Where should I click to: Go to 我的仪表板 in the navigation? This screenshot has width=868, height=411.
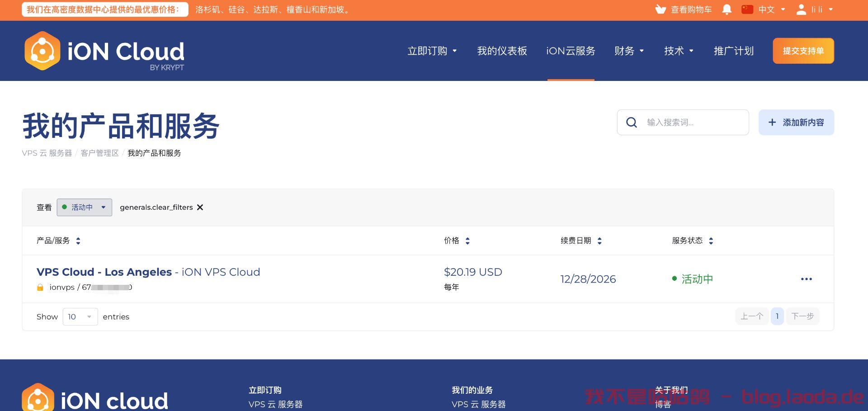(x=502, y=51)
